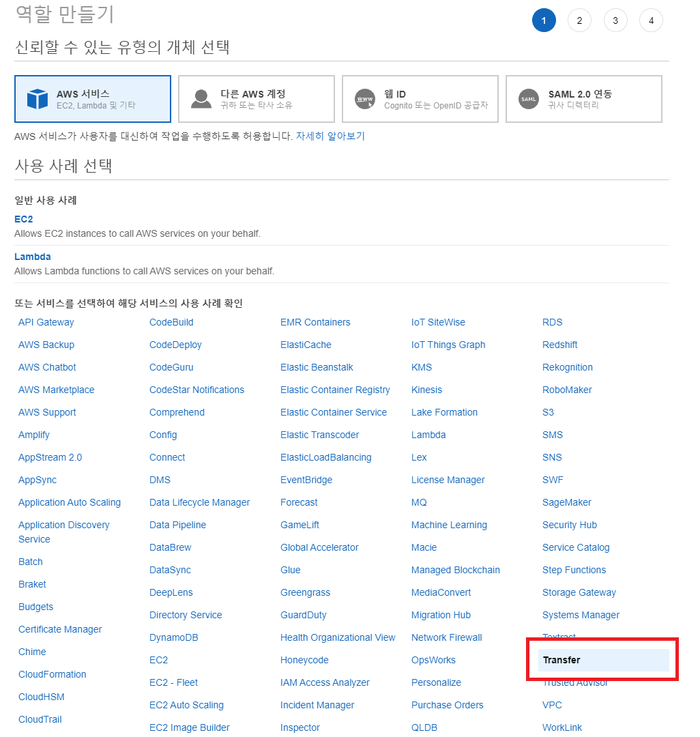This screenshot has width=700, height=737.
Task: Select the SAML 2.0 연동 entity card
Action: [584, 99]
